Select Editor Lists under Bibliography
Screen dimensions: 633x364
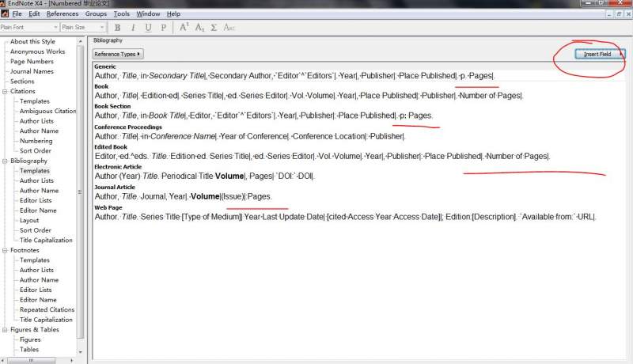pyautogui.click(x=36, y=200)
